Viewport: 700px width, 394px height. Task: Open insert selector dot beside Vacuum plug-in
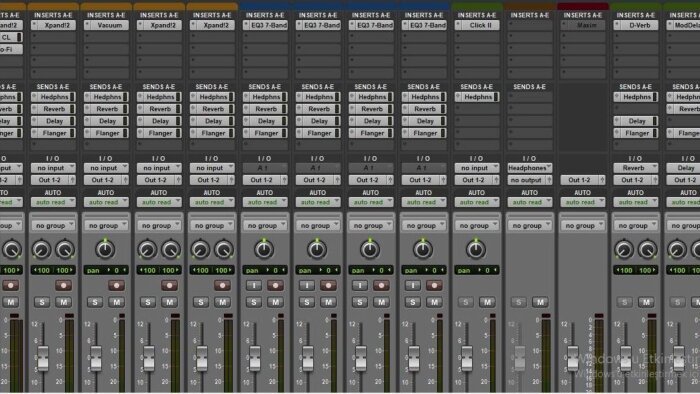87,25
